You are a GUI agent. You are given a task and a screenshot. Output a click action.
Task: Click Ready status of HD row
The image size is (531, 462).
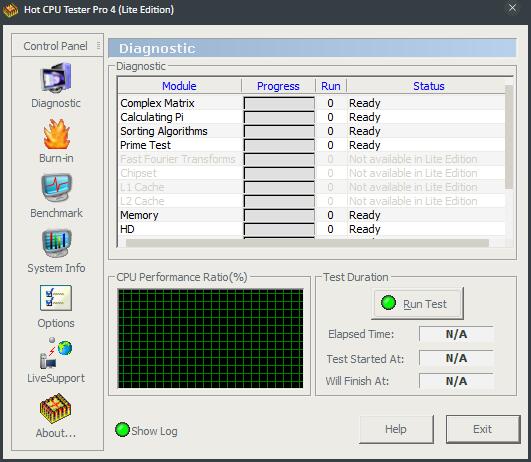tap(365, 230)
